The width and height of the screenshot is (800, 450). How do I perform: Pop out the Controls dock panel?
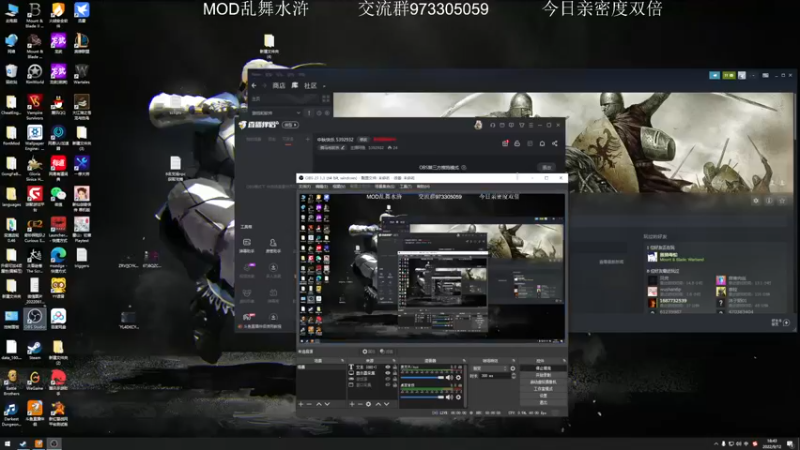pyautogui.click(x=564, y=361)
